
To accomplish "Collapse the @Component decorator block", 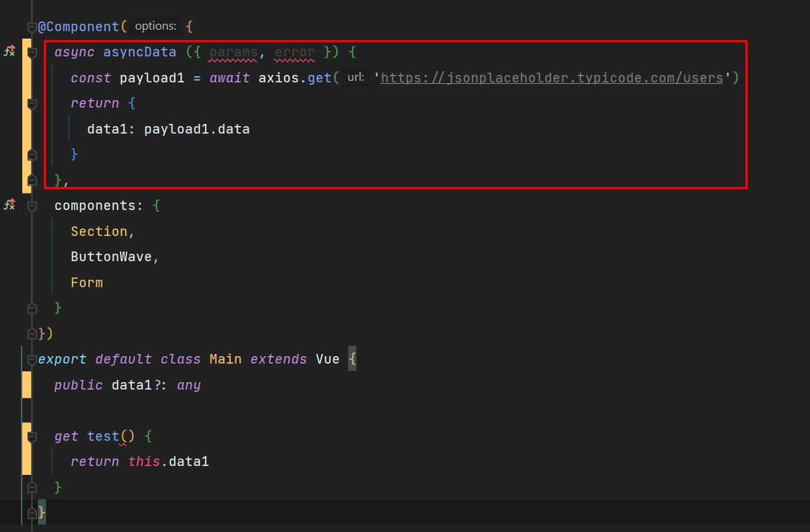I will pyautogui.click(x=31, y=27).
